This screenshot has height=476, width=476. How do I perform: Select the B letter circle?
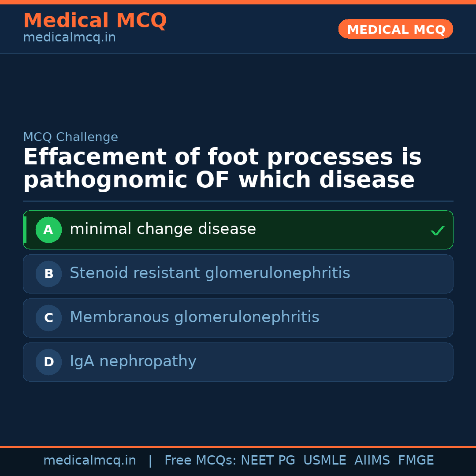tap(48, 274)
